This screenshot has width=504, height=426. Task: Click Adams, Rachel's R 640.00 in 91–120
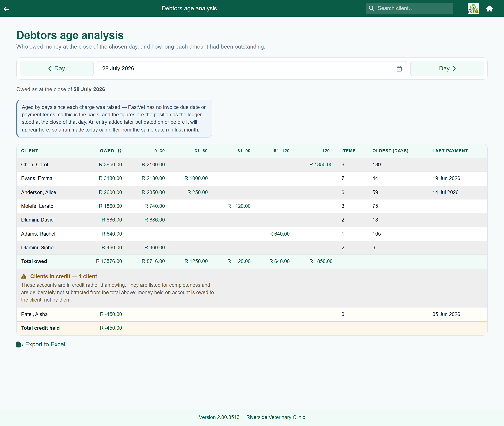click(279, 234)
